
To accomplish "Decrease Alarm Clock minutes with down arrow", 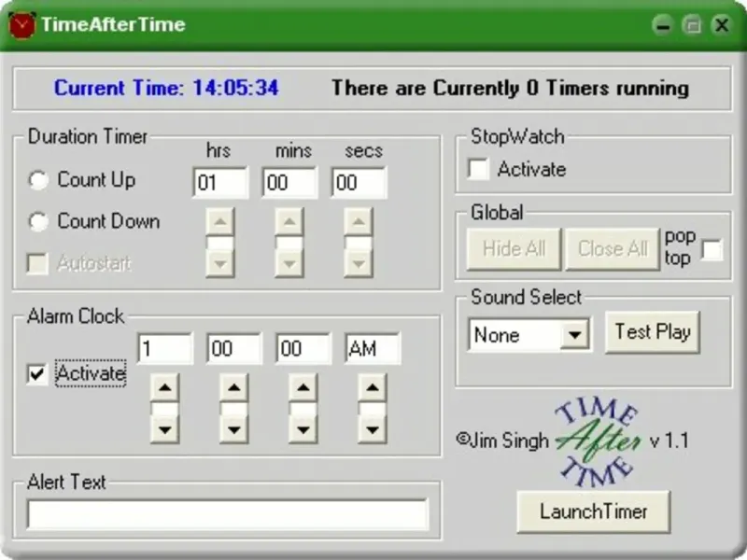I will click(234, 429).
